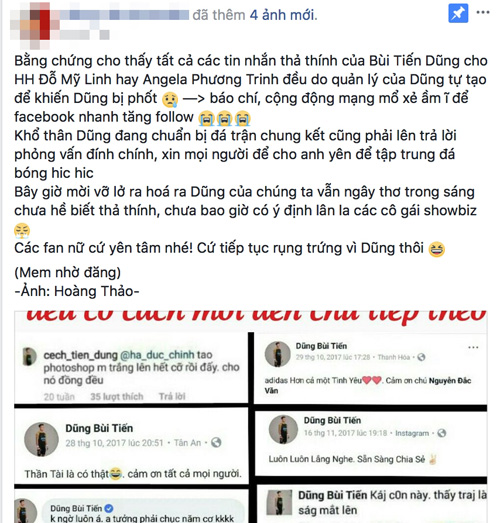500x523 pixels.
Task: Open the three-dot post options menu
Action: coord(483,13)
